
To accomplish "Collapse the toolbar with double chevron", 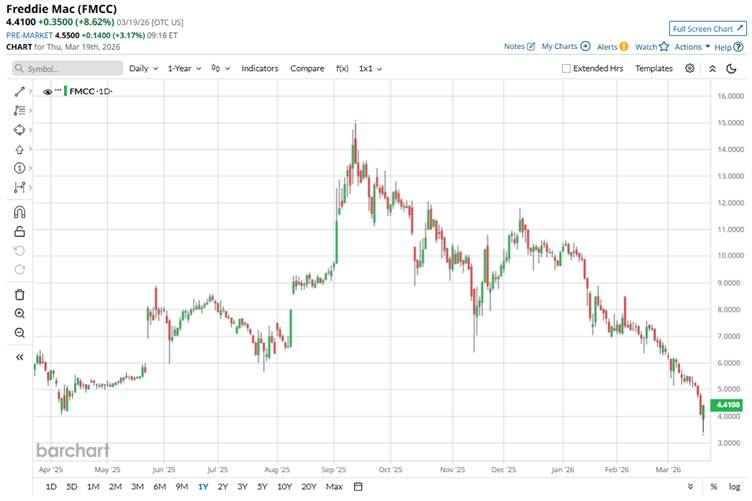I will tap(20, 357).
